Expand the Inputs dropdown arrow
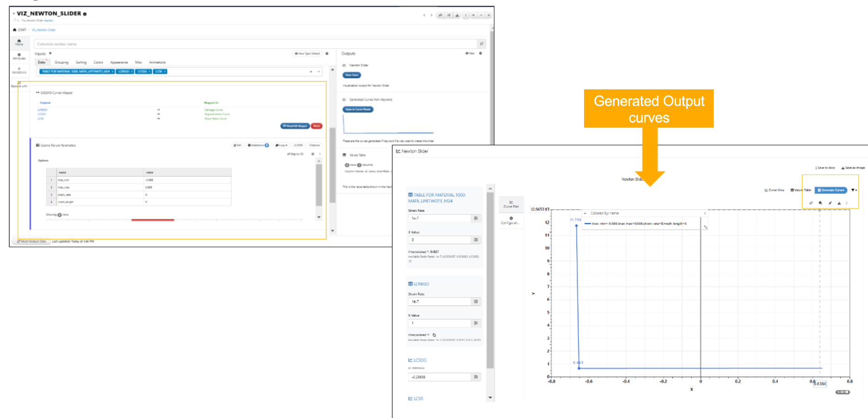The image size is (868, 418). point(50,54)
